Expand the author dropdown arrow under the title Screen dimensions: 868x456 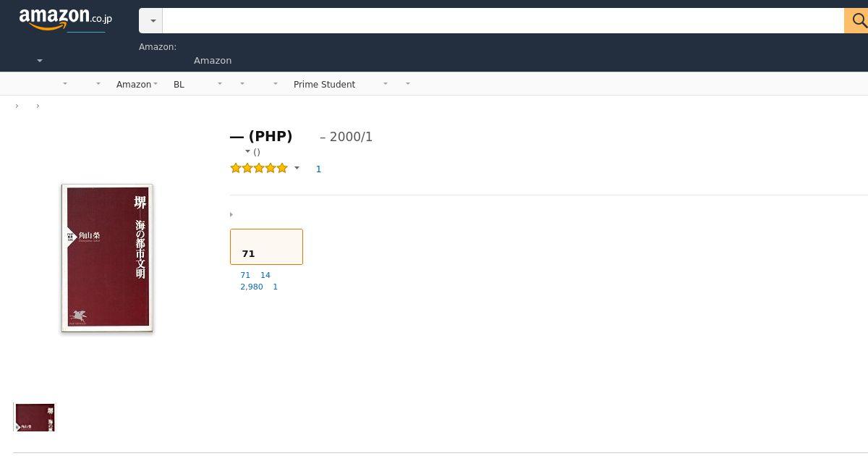pos(247,151)
